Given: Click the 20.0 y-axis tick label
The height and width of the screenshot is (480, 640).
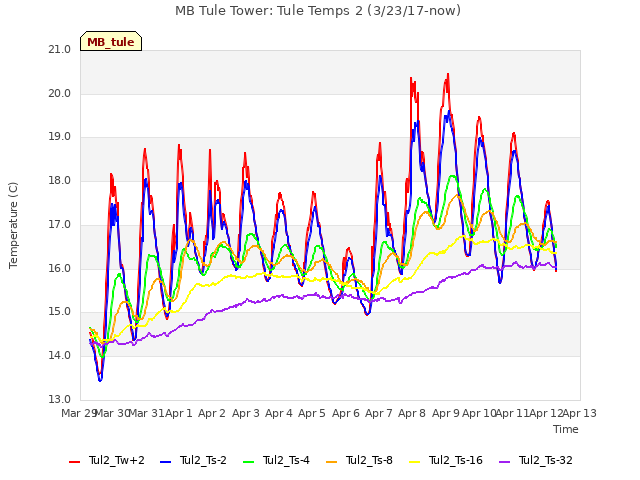Looking at the screenshot, I should [x=60, y=93].
